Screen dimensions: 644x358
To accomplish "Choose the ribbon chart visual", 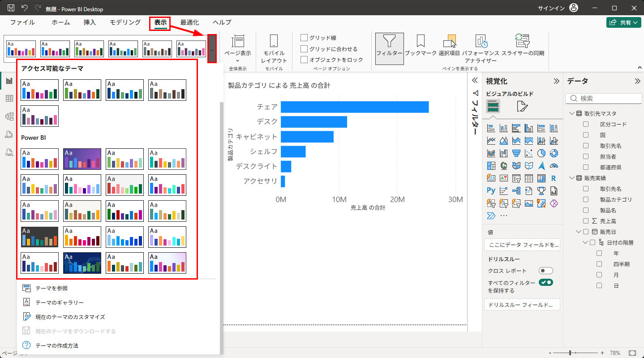I will pos(491,153).
